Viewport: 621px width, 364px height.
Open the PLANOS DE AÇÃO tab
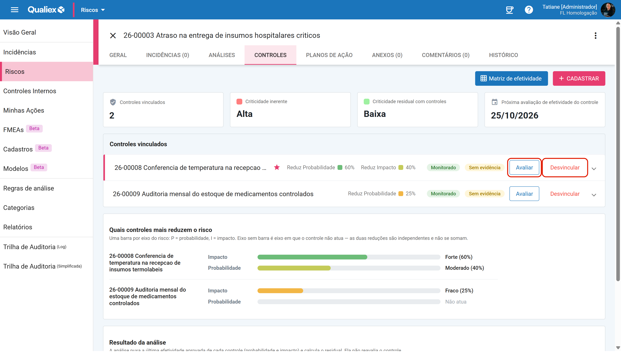329,55
